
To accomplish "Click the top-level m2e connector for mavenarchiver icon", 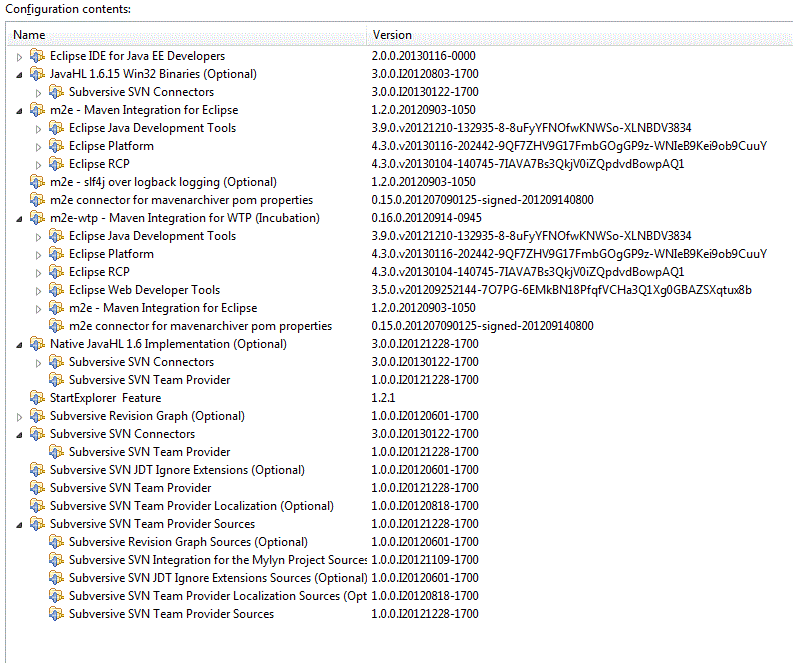I will click(37, 200).
